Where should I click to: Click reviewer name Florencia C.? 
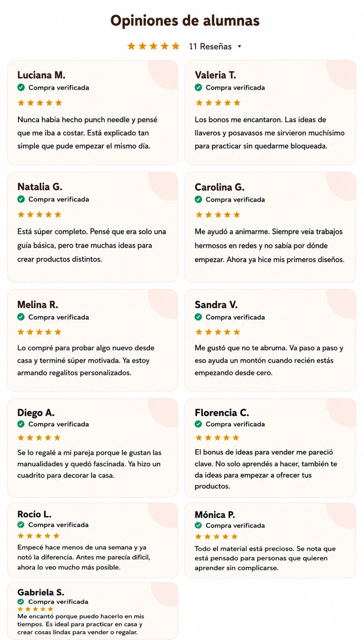point(222,413)
